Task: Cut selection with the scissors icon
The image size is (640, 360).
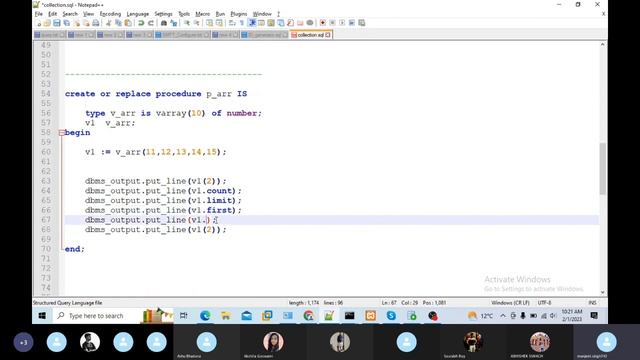Action: click(x=109, y=23)
